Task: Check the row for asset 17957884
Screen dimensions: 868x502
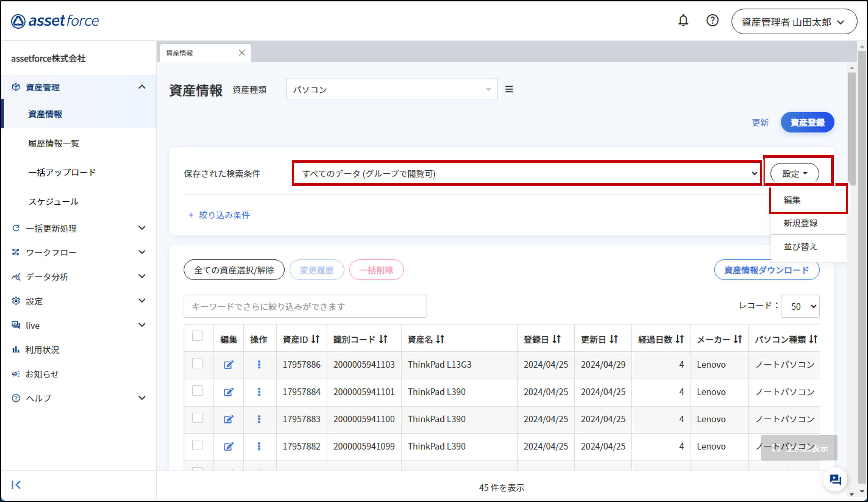Action: tap(197, 391)
